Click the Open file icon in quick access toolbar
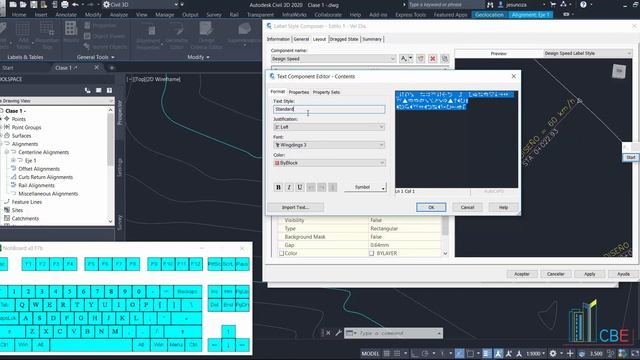640x360 pixels. tap(23, 4)
